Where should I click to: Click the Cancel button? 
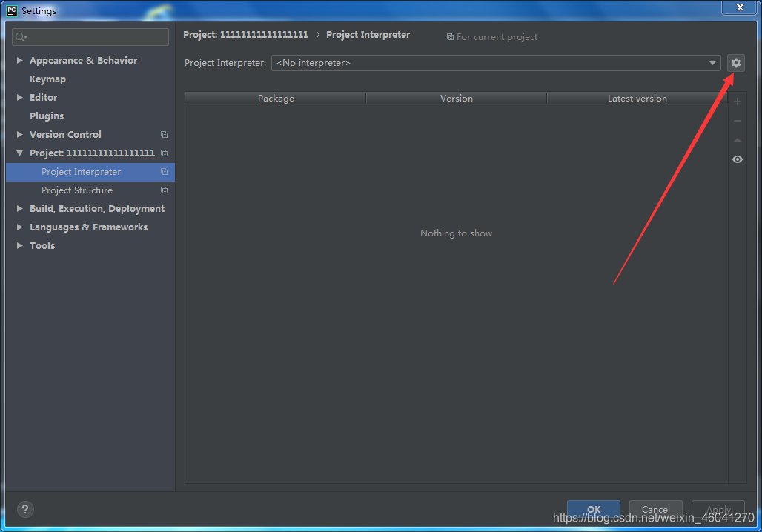[655, 509]
